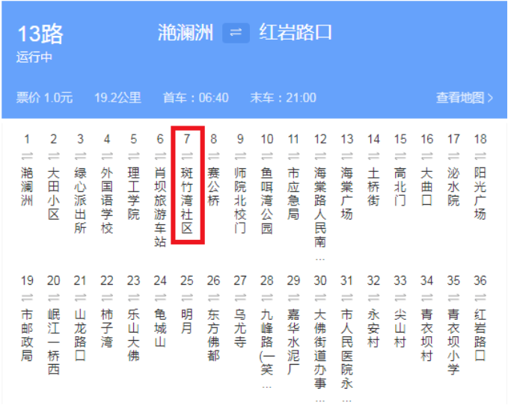
Task: Select stop 26 东方佛都
Action: [213, 335]
